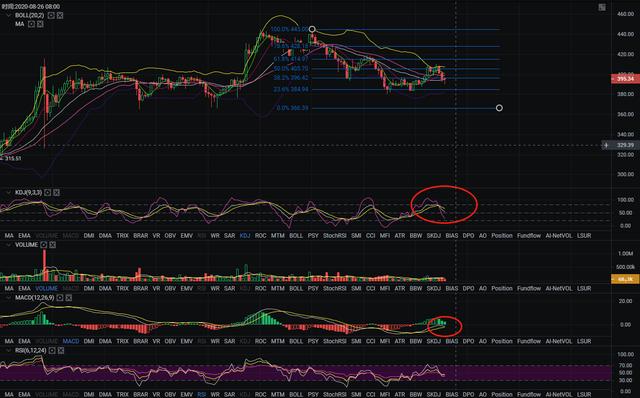
Task: Open settings for the MA overlay
Action: point(31,24)
